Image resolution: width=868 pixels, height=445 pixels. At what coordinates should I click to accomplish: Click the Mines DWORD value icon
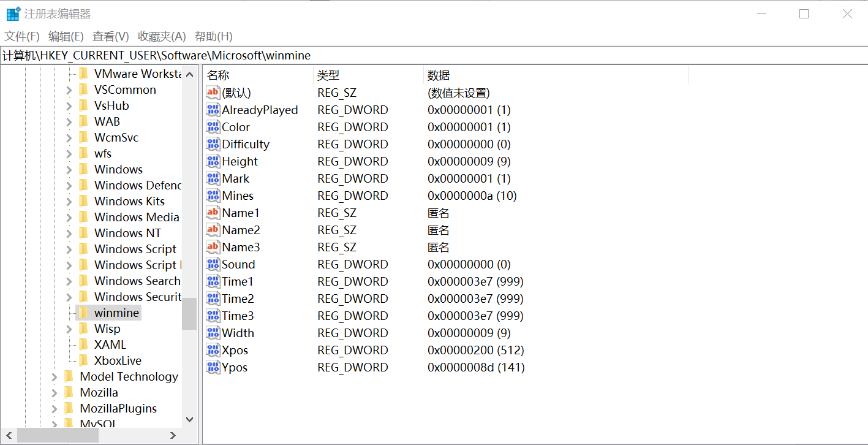pos(213,196)
